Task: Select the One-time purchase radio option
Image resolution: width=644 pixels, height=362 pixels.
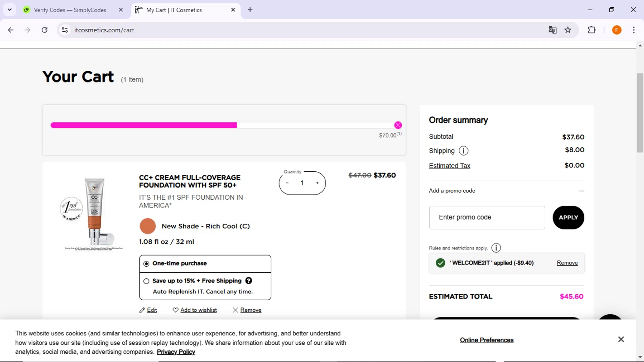Action: pos(146,264)
